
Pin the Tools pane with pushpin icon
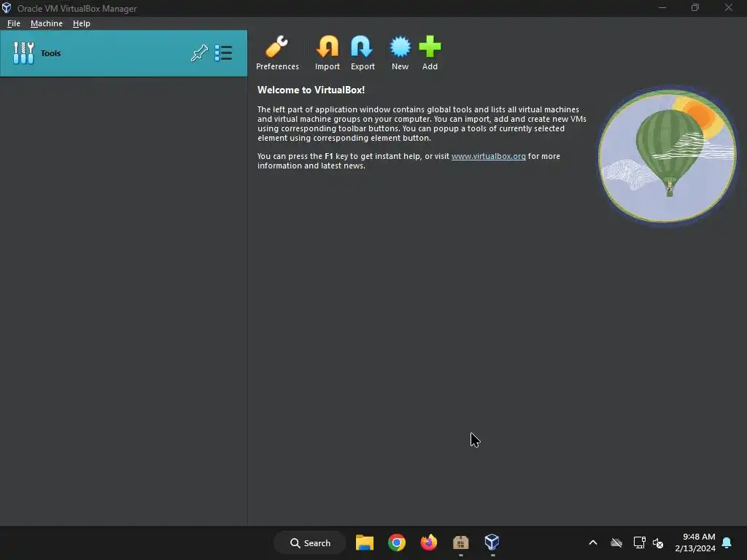click(199, 52)
